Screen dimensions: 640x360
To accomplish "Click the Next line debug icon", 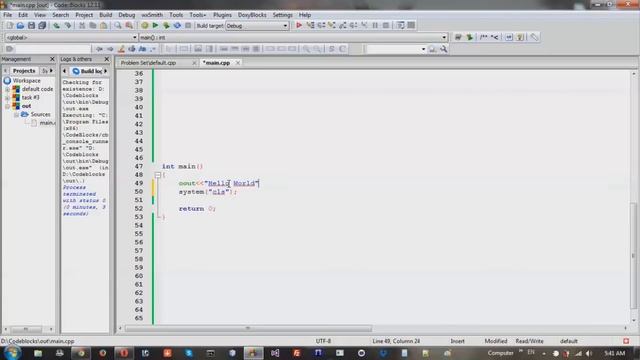I will coord(321,26).
